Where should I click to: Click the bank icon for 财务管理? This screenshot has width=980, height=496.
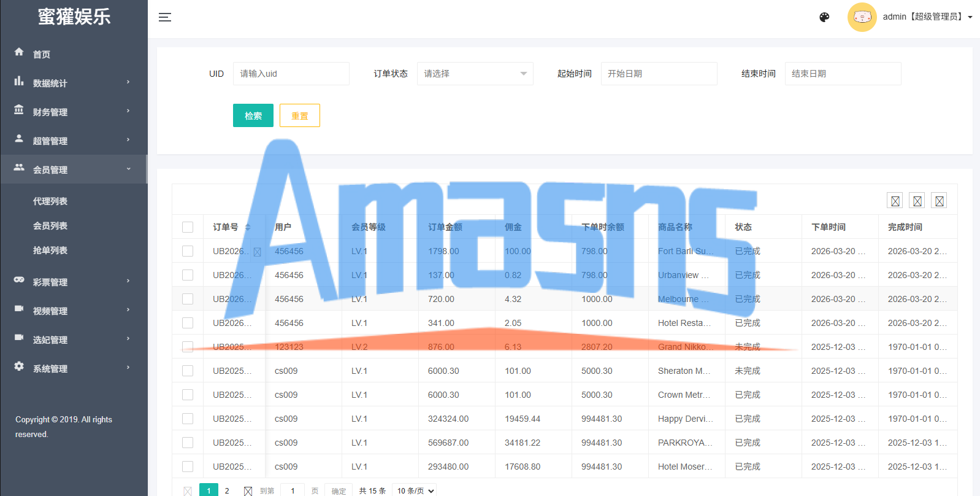[x=19, y=110]
